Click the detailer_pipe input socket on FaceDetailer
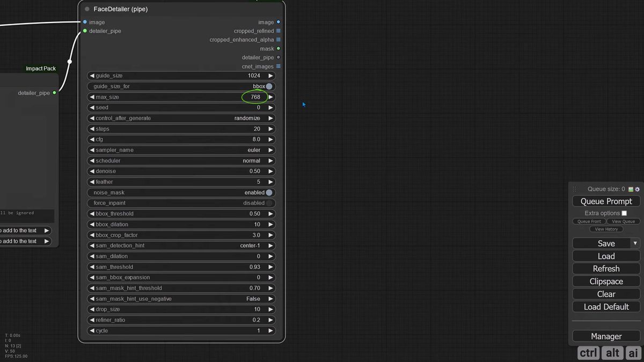Screen dimensions: 644x362 click(85, 31)
